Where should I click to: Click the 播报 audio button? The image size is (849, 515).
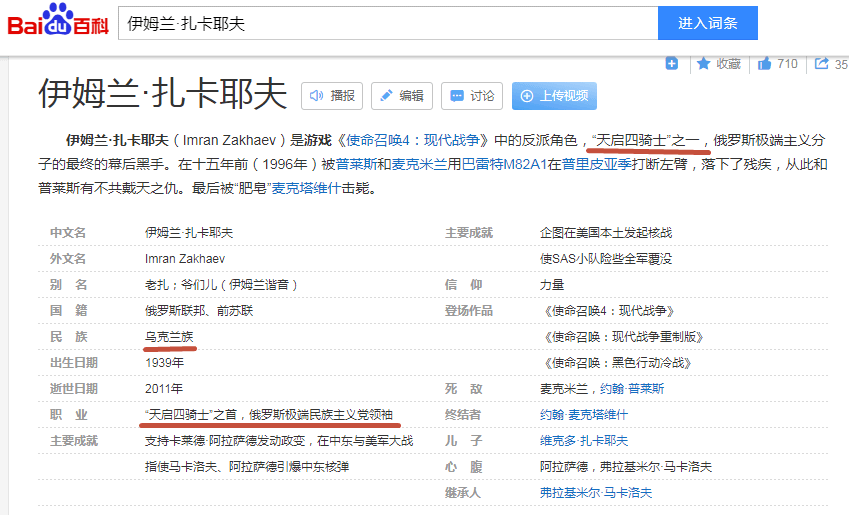coord(332,96)
